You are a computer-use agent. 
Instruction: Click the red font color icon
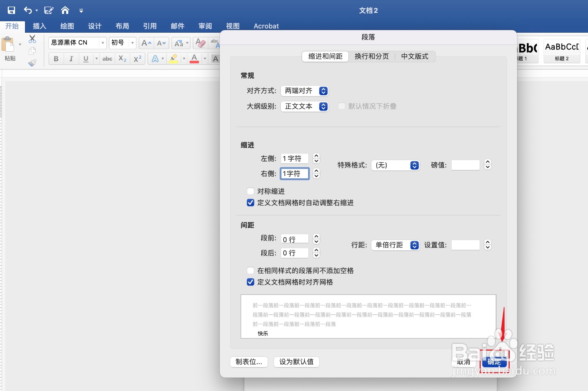pos(194,59)
